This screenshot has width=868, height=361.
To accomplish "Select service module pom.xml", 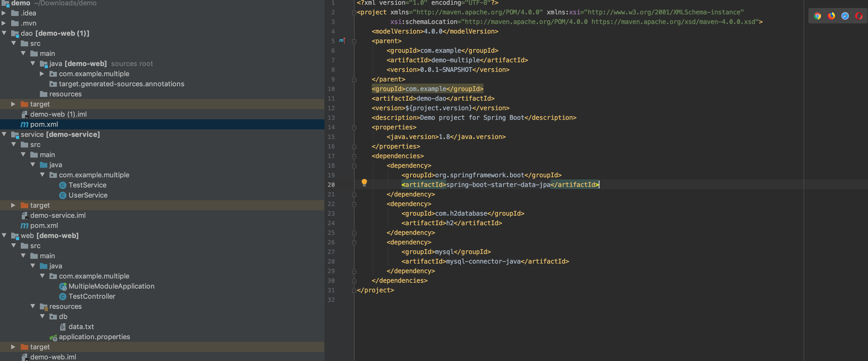I will pos(44,225).
